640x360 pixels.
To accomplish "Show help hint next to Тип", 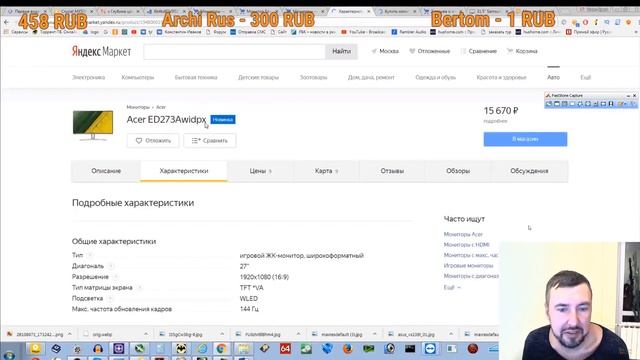I will coord(89,255).
